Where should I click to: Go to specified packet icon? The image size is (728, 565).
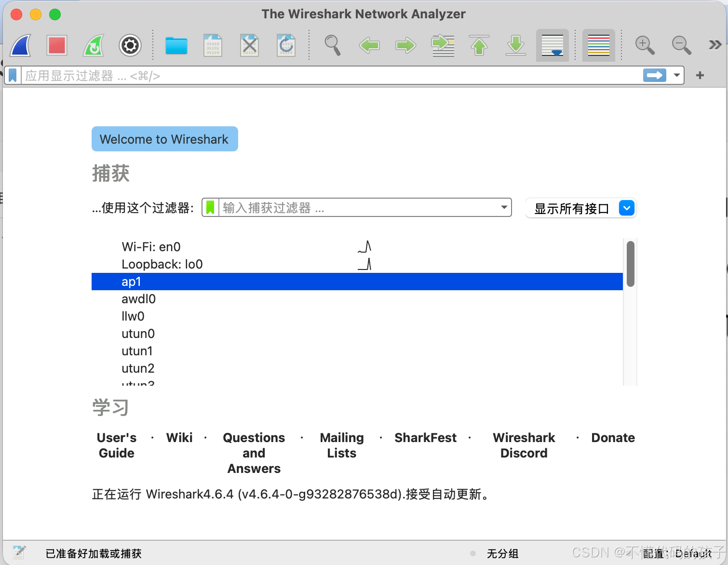443,45
